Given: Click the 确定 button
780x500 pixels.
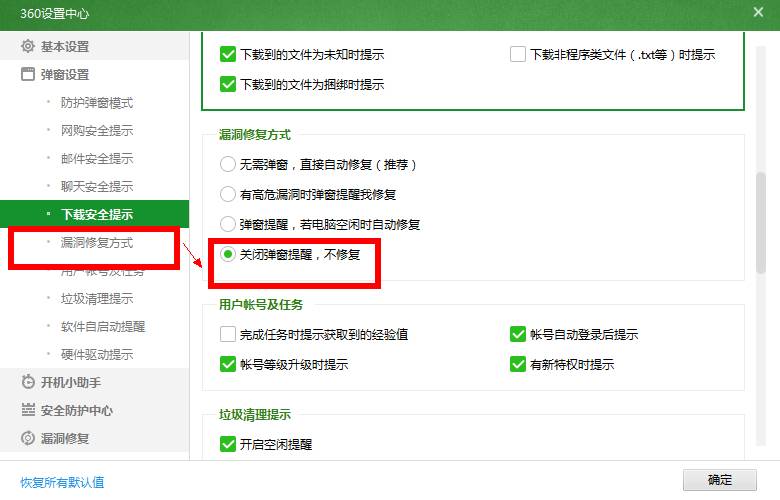Looking at the screenshot, I should tap(719, 480).
